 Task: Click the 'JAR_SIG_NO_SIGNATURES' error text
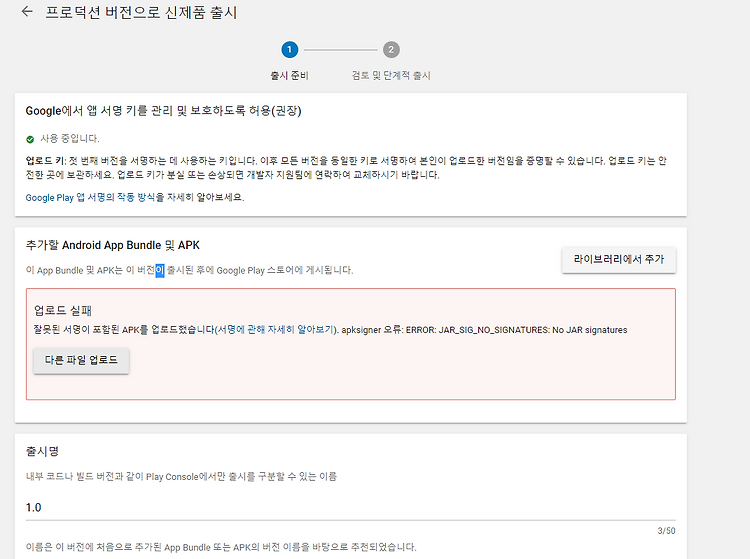494,330
